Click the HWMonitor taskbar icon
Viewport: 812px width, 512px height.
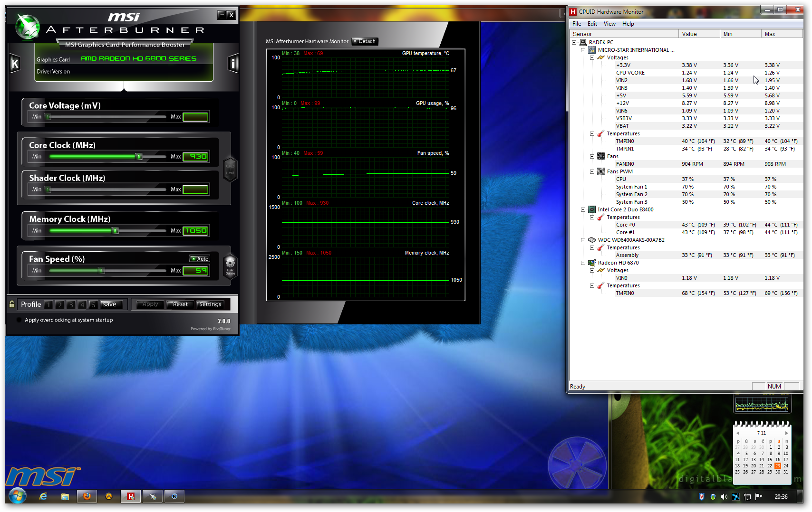coord(130,496)
